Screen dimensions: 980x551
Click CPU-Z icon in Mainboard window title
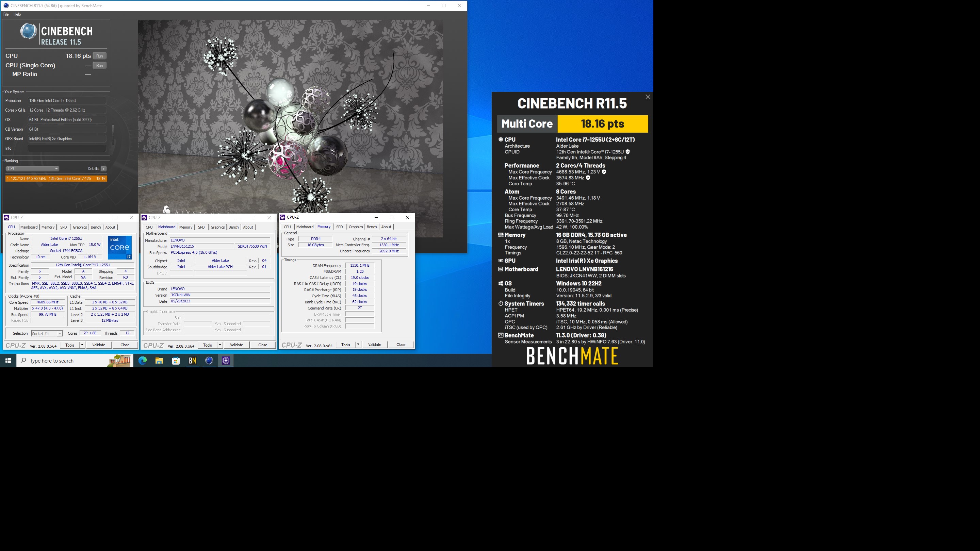(144, 218)
